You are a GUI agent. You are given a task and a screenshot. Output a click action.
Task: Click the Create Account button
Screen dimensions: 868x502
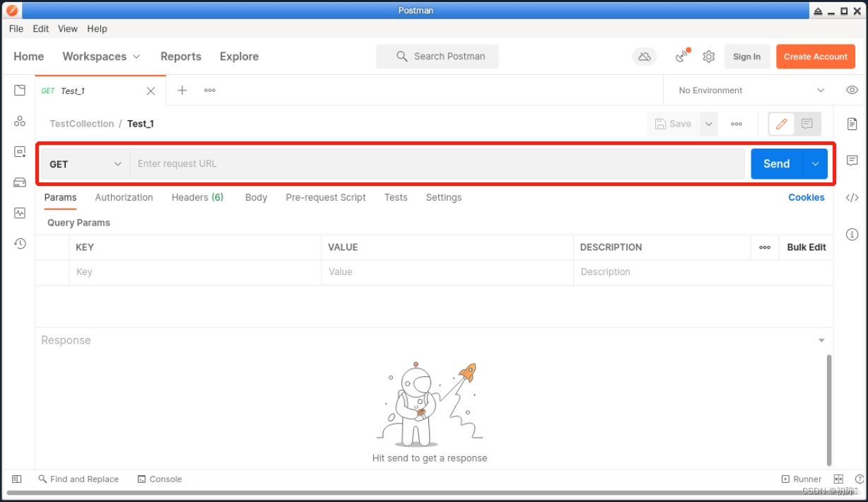[x=815, y=57]
